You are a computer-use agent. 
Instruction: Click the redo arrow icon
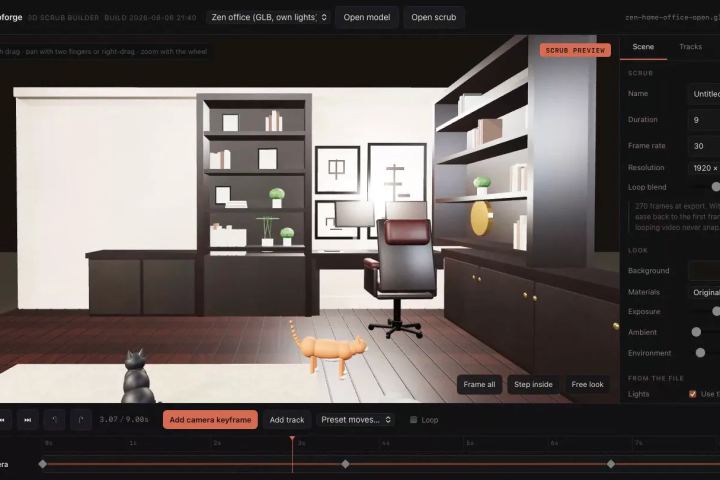(x=81, y=420)
